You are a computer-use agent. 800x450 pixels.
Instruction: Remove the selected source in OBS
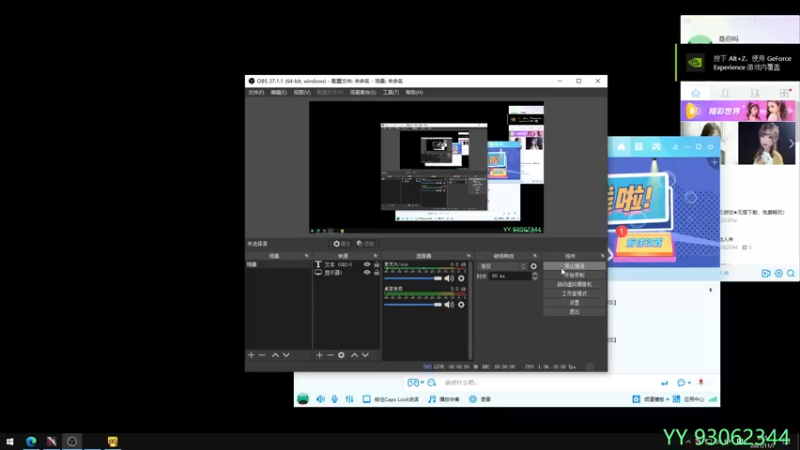click(x=330, y=355)
